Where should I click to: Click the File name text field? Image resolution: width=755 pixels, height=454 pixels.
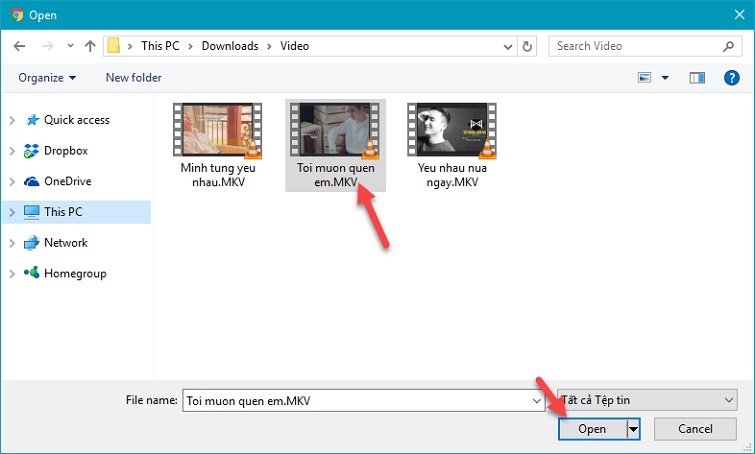pyautogui.click(x=360, y=400)
